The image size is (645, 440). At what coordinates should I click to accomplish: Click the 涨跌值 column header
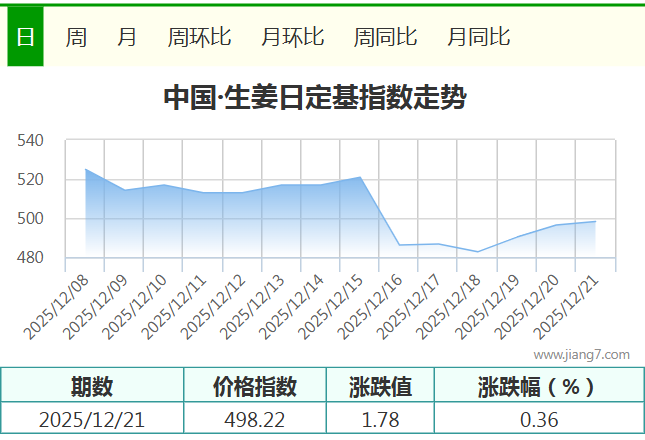tap(380, 386)
